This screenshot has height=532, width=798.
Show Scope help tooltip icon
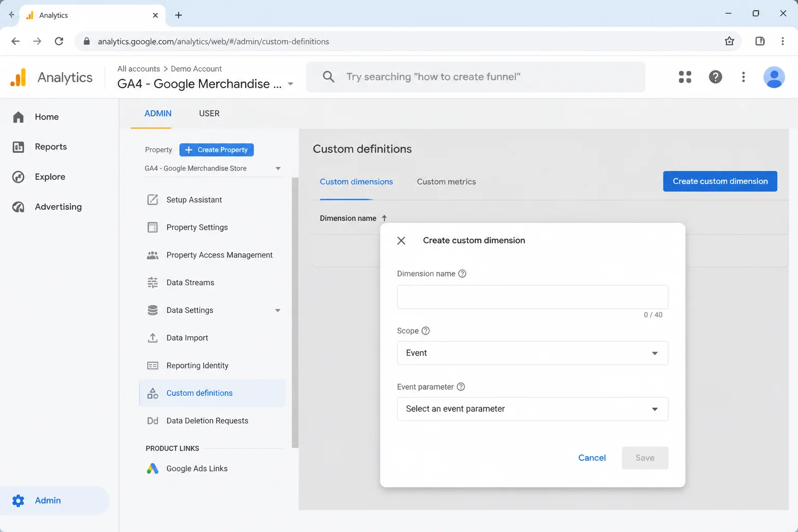[x=425, y=331]
